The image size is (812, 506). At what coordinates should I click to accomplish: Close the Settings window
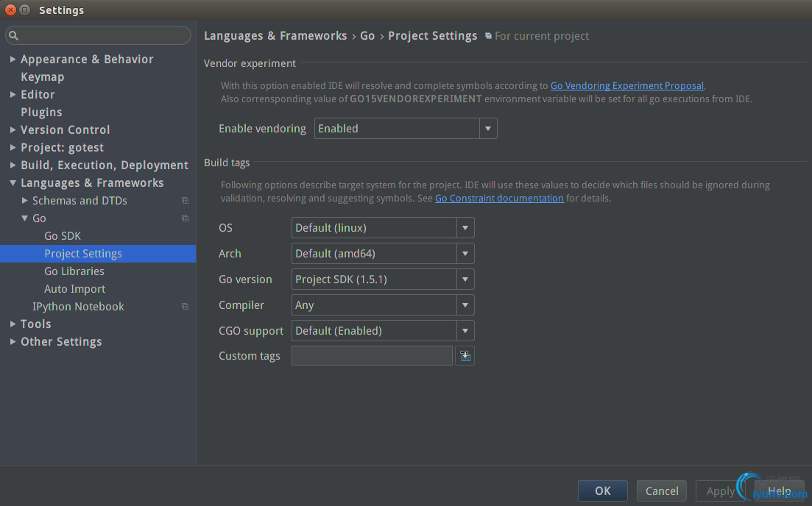(10, 10)
